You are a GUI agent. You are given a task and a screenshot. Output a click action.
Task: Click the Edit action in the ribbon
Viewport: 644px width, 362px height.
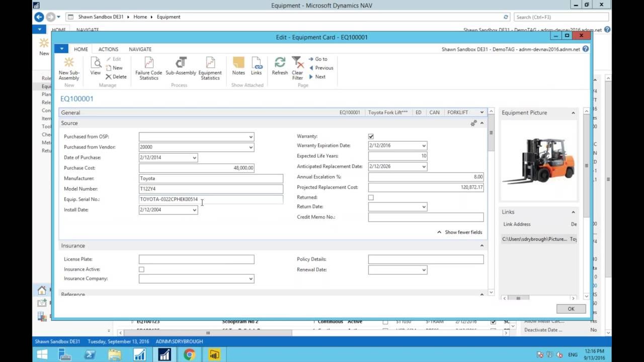tap(113, 59)
